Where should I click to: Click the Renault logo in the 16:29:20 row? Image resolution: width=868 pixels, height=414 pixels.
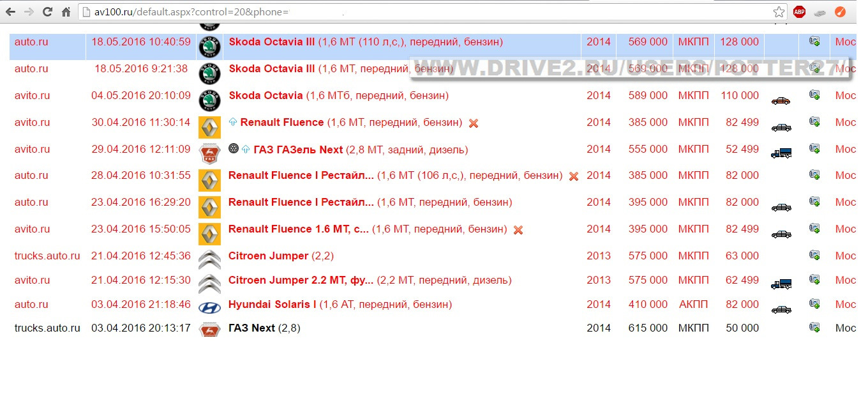pos(210,207)
